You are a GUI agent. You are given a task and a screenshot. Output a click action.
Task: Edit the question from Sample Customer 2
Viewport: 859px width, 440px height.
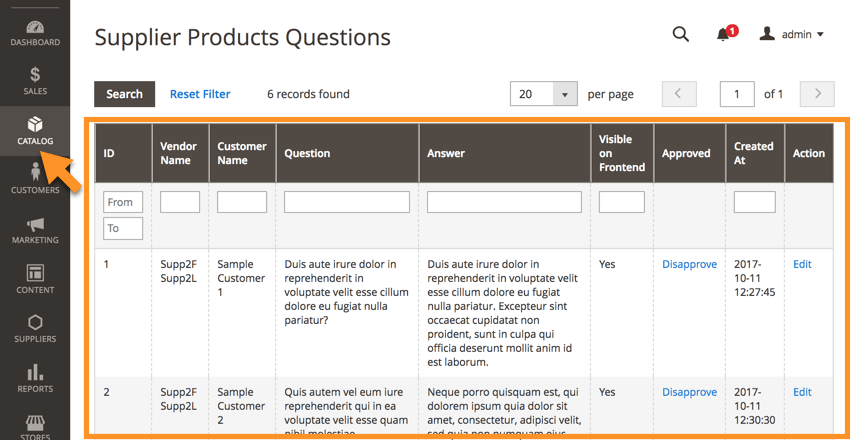(802, 392)
